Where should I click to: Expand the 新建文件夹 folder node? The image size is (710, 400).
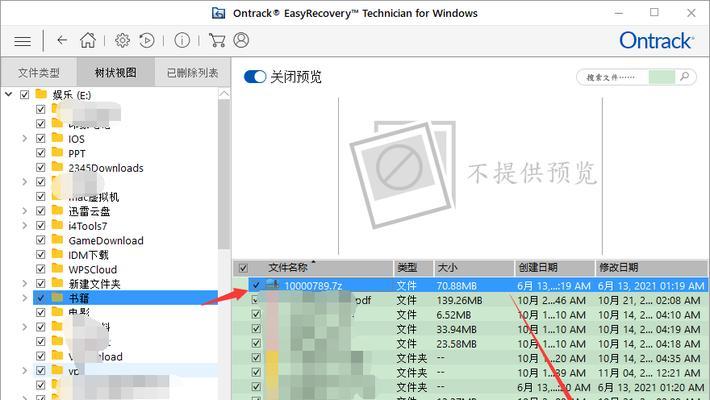[x=24, y=284]
